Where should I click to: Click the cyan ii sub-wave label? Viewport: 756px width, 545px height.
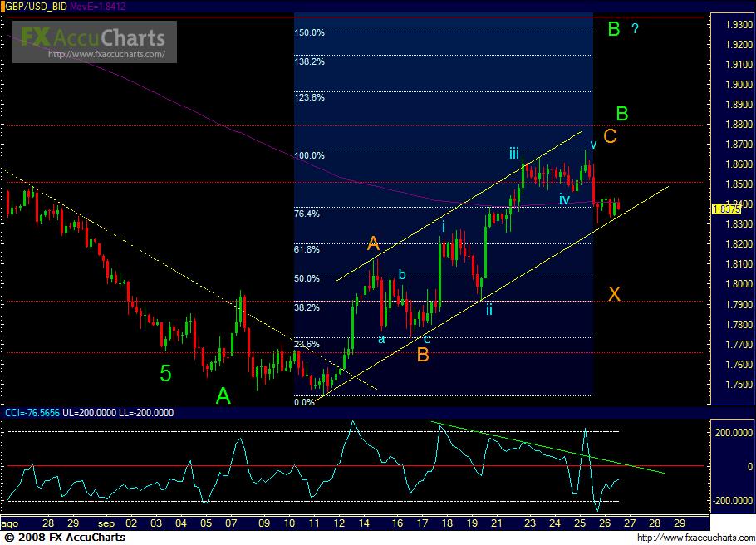(x=489, y=308)
